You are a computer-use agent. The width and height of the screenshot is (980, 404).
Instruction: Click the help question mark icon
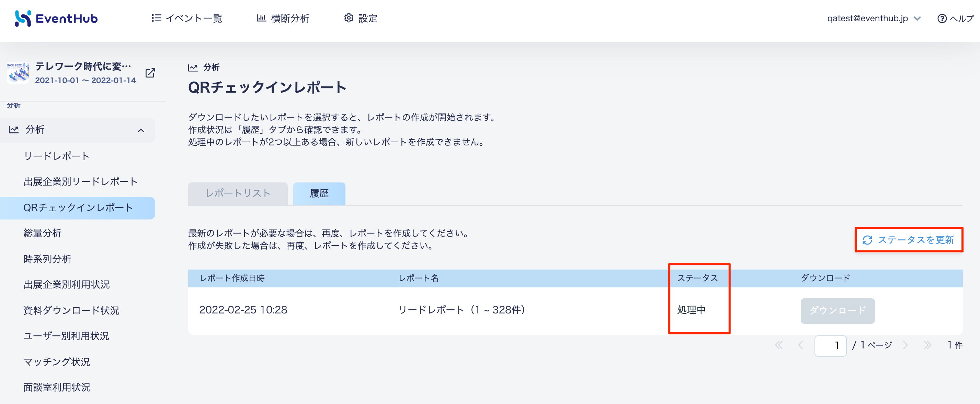pos(942,19)
